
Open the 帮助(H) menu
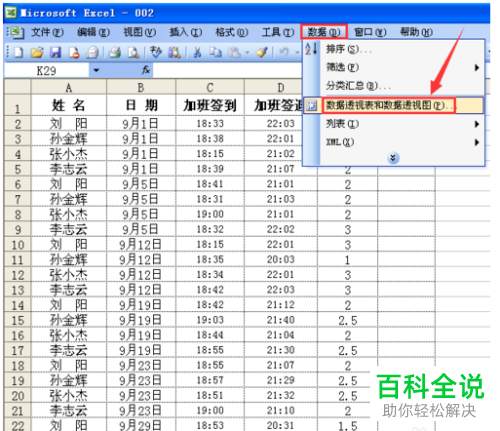(416, 32)
